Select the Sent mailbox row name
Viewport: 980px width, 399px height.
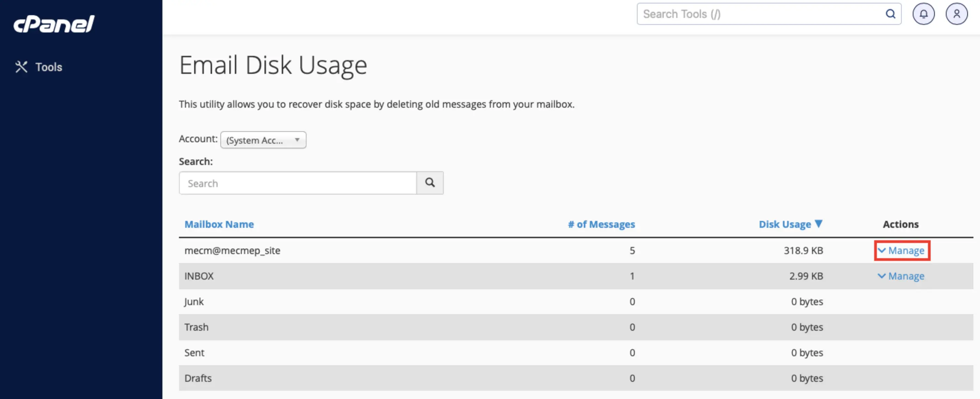(194, 352)
